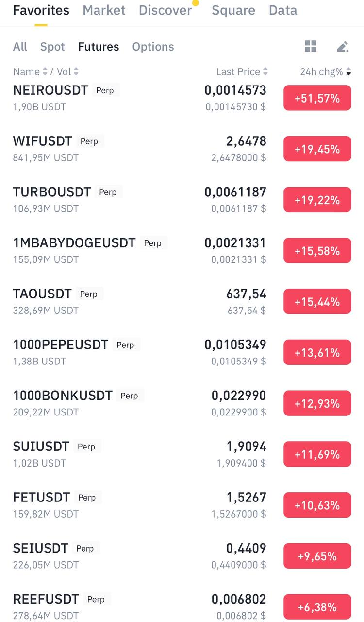Show All favorites filter

[20, 47]
